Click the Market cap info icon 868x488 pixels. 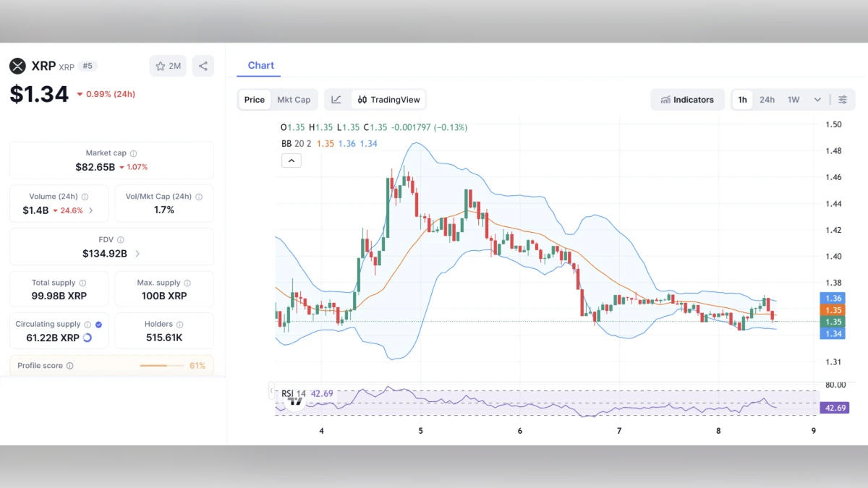point(133,153)
